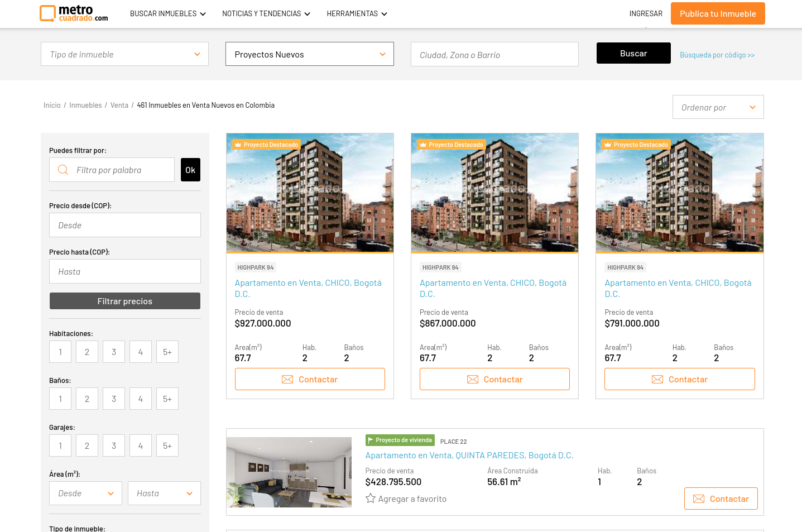The height and width of the screenshot is (532, 802).
Task: Click the Precio desde input field
Action: pyautogui.click(x=124, y=225)
